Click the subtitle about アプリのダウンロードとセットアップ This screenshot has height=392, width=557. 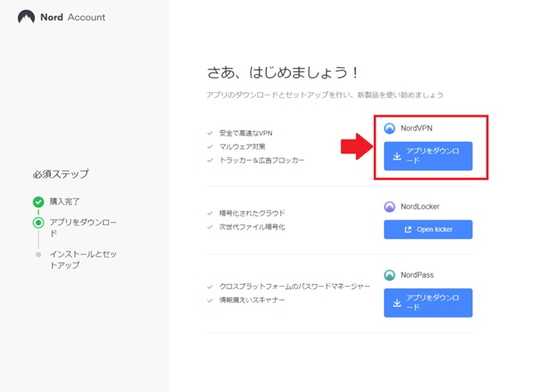click(325, 95)
